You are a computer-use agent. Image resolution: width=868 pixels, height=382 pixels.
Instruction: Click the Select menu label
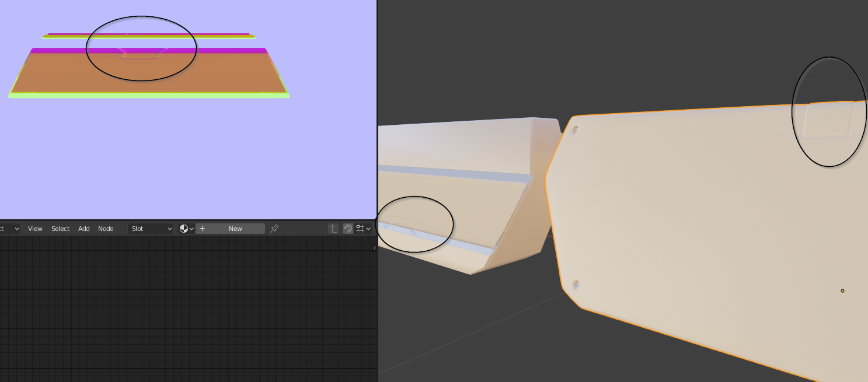tap(60, 229)
